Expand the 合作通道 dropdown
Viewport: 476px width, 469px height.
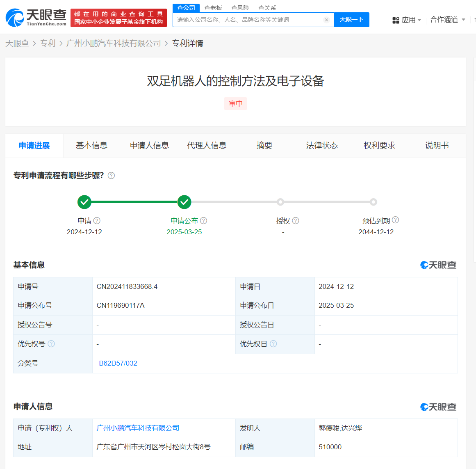click(x=448, y=20)
